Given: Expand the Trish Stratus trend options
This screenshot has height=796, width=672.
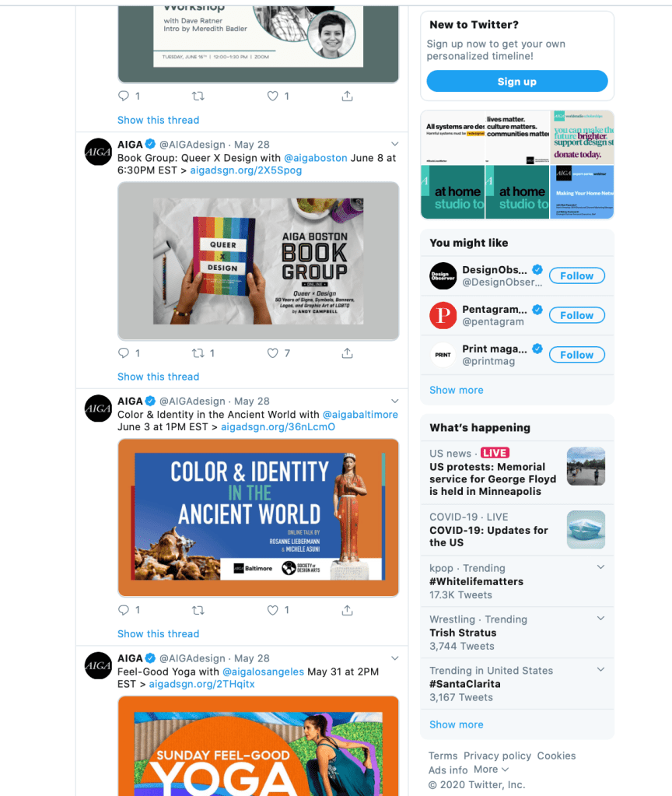Looking at the screenshot, I should (600, 619).
